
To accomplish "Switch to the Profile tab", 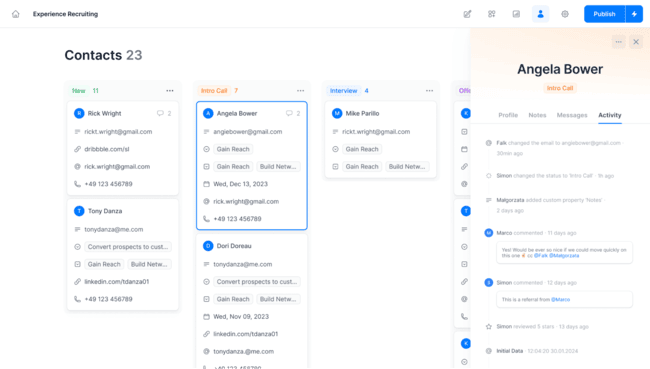I will pyautogui.click(x=508, y=115).
